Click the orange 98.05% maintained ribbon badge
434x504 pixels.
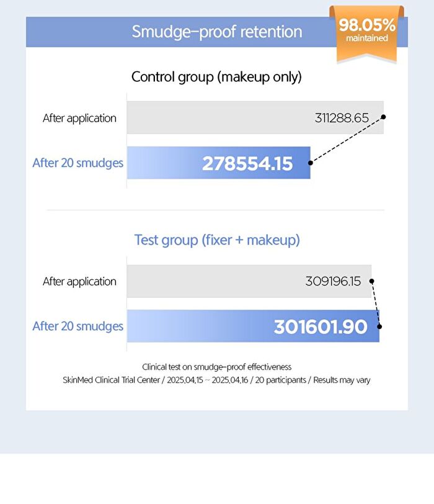click(366, 34)
